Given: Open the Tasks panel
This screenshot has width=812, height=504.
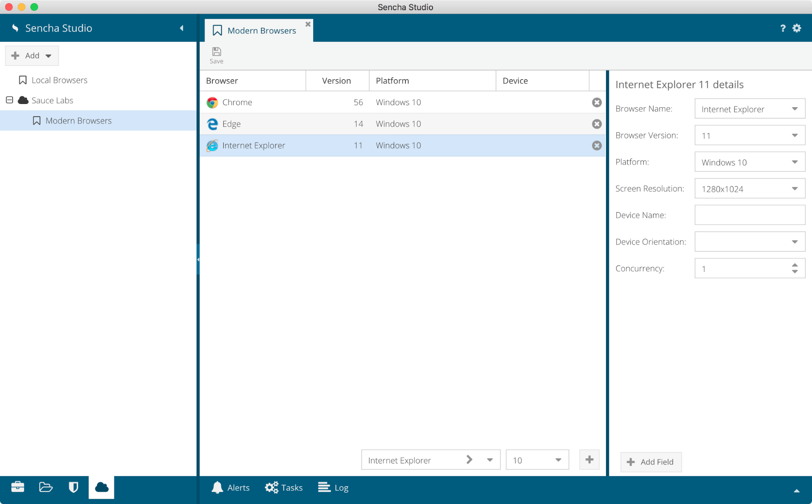Looking at the screenshot, I should click(x=284, y=487).
